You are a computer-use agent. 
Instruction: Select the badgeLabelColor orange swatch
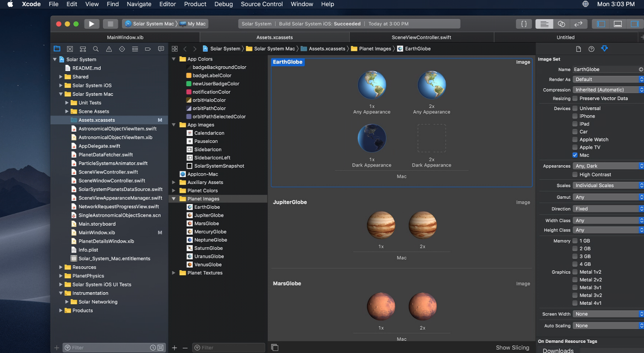tap(189, 76)
